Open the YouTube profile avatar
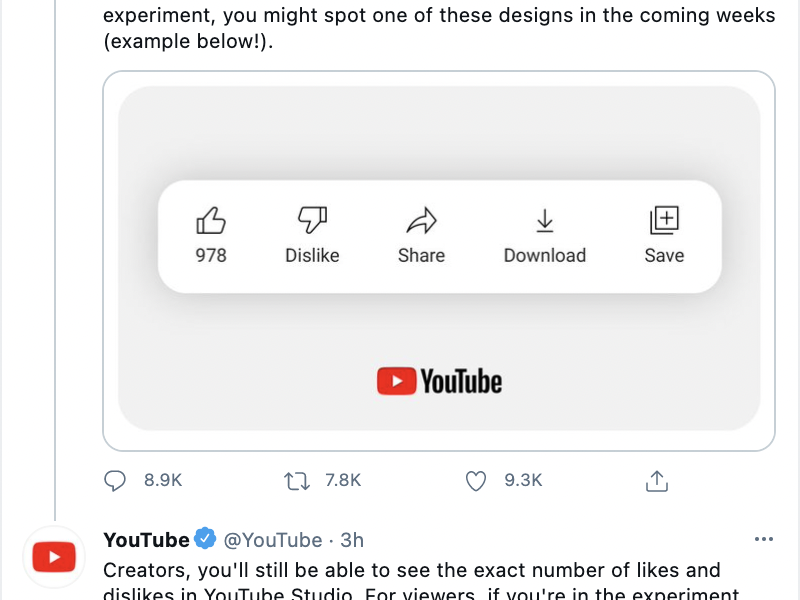The width and height of the screenshot is (800, 600). point(54,556)
